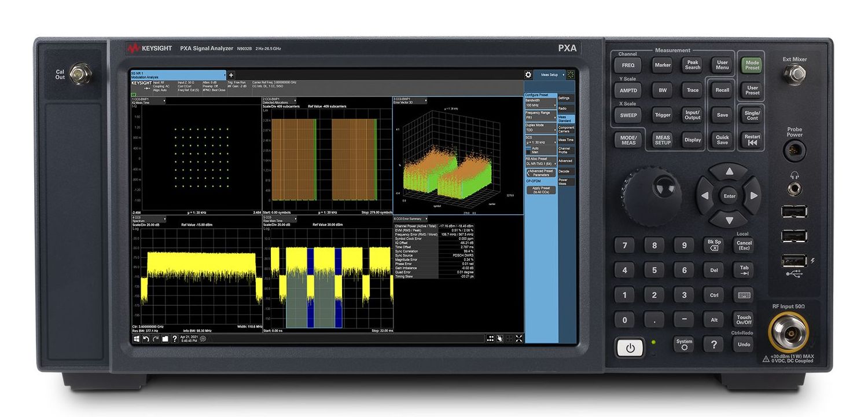Open the help question mark on screen

[x=174, y=339]
